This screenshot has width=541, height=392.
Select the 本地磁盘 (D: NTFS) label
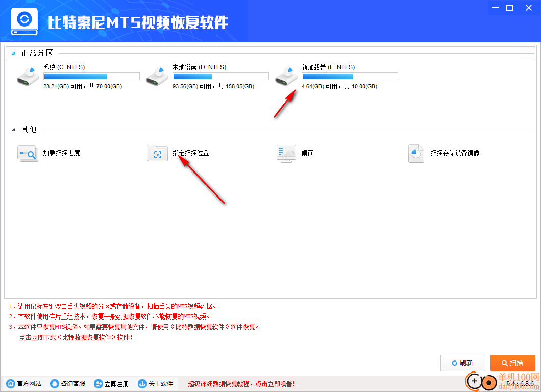pyautogui.click(x=199, y=67)
